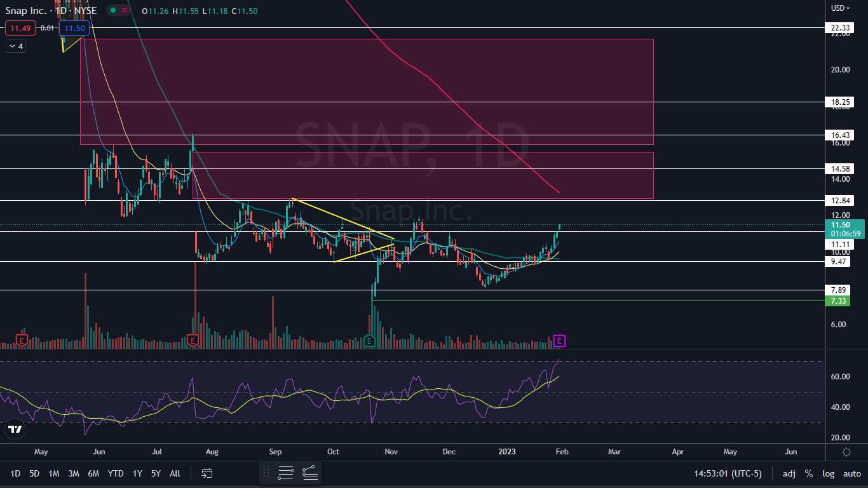Click the pink approximate-data indicator icon
The height and width of the screenshot is (488, 868).
pyautogui.click(x=125, y=10)
